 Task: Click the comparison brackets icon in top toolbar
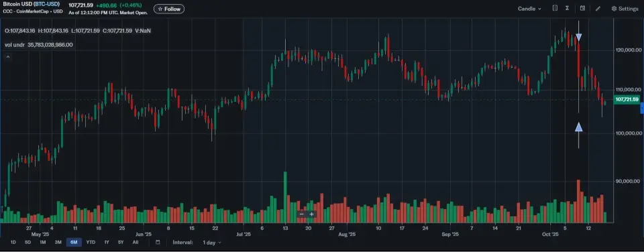pos(555,8)
